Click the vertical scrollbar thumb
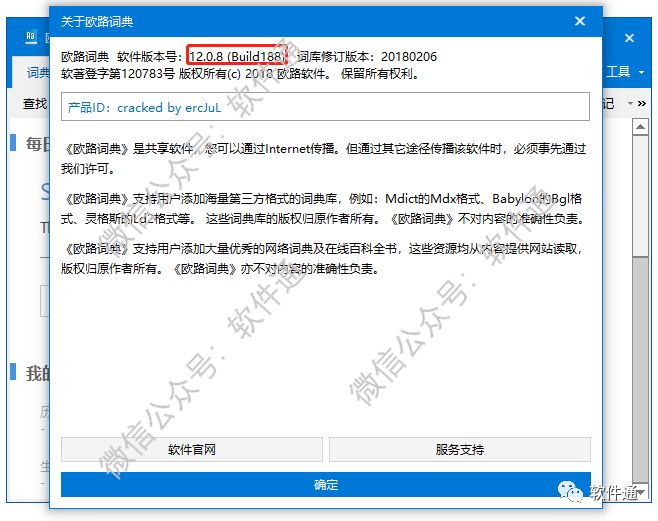658x521 pixels. pos(640,195)
